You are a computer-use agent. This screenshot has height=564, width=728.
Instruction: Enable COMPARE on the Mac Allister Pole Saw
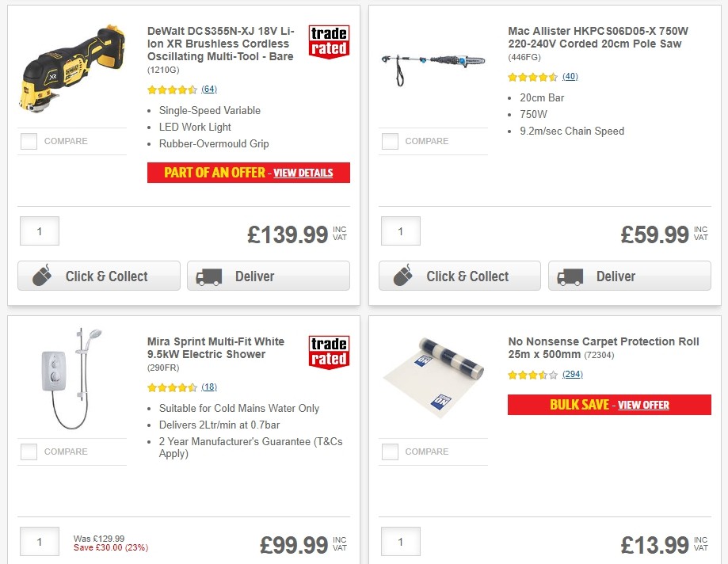389,141
